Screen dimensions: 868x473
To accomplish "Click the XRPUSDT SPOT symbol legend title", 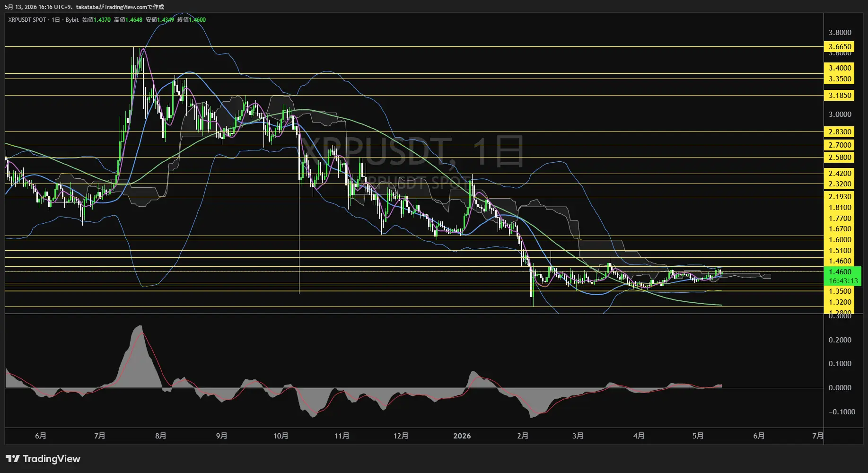I will point(27,20).
